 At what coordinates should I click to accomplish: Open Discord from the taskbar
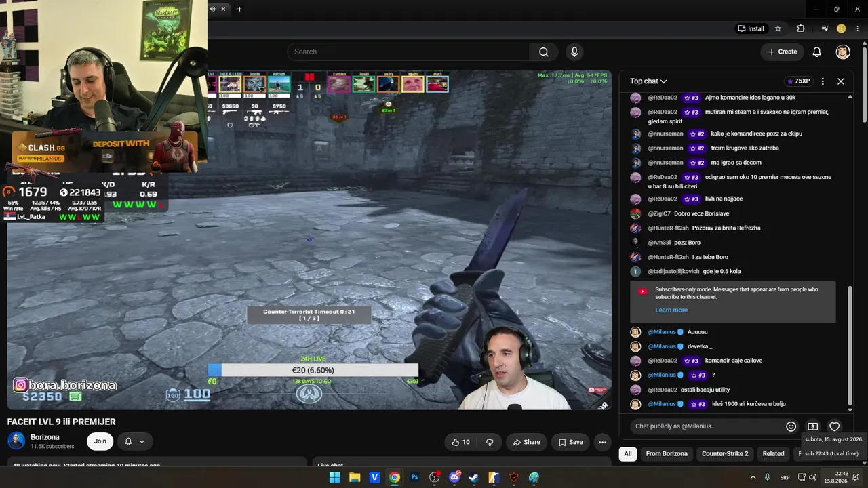point(454,477)
